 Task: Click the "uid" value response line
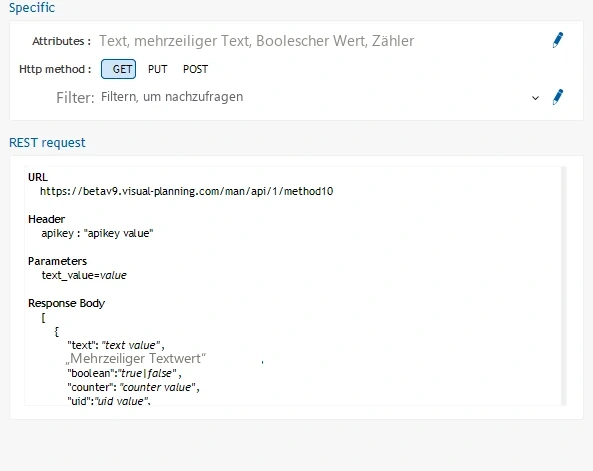tap(109, 401)
